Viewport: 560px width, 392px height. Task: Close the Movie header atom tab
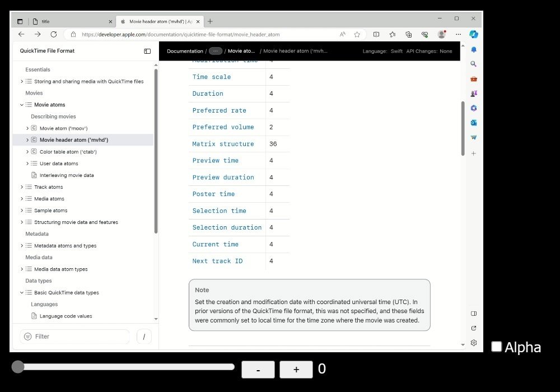tap(198, 21)
